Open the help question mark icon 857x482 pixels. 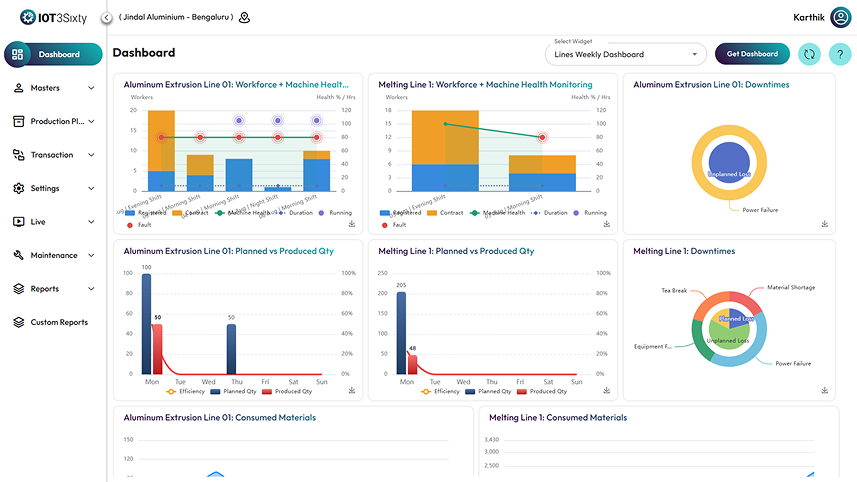[840, 54]
